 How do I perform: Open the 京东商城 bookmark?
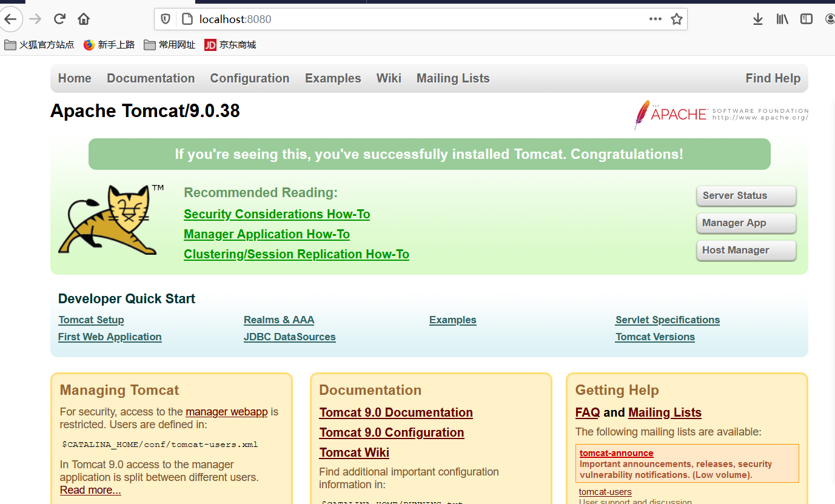pyautogui.click(x=230, y=44)
